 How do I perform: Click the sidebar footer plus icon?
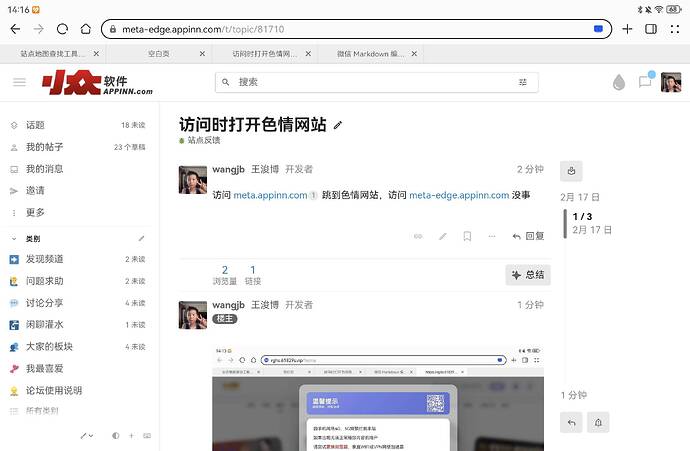click(x=131, y=436)
